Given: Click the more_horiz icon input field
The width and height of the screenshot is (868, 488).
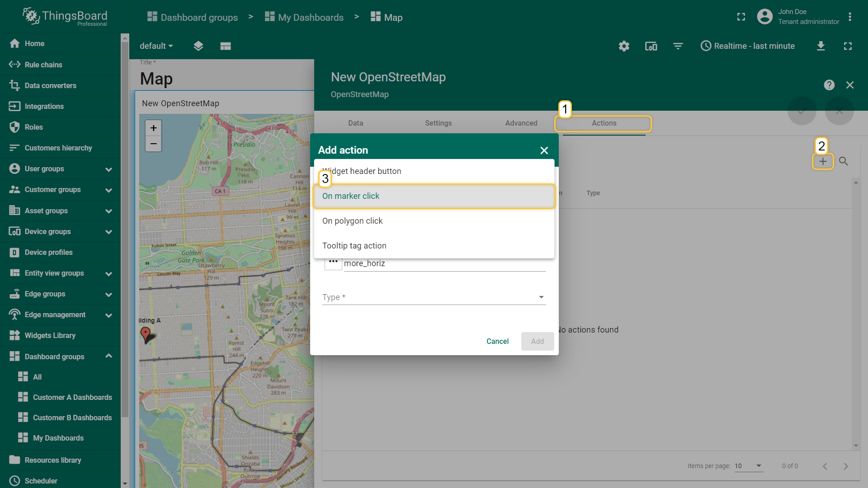Looking at the screenshot, I should [x=445, y=263].
